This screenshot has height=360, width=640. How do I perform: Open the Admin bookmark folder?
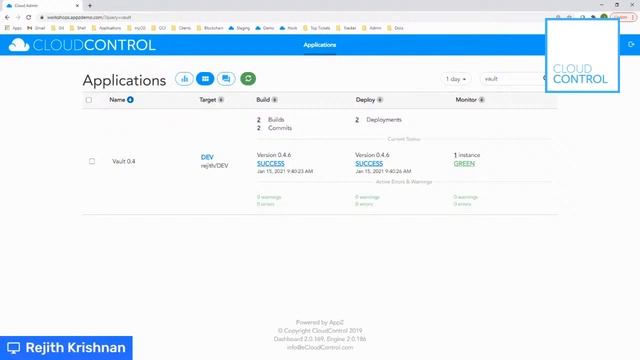[x=371, y=28]
